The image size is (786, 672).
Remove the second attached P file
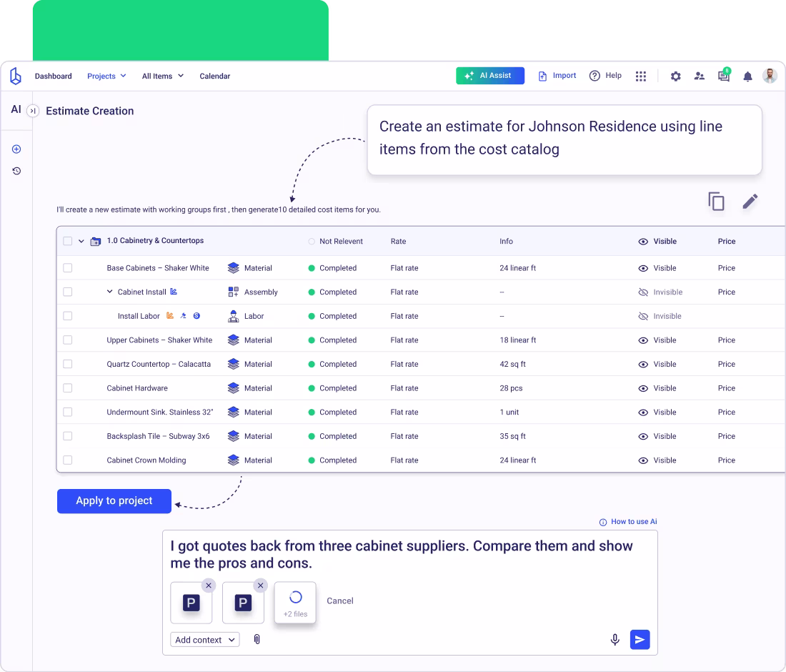pos(260,585)
